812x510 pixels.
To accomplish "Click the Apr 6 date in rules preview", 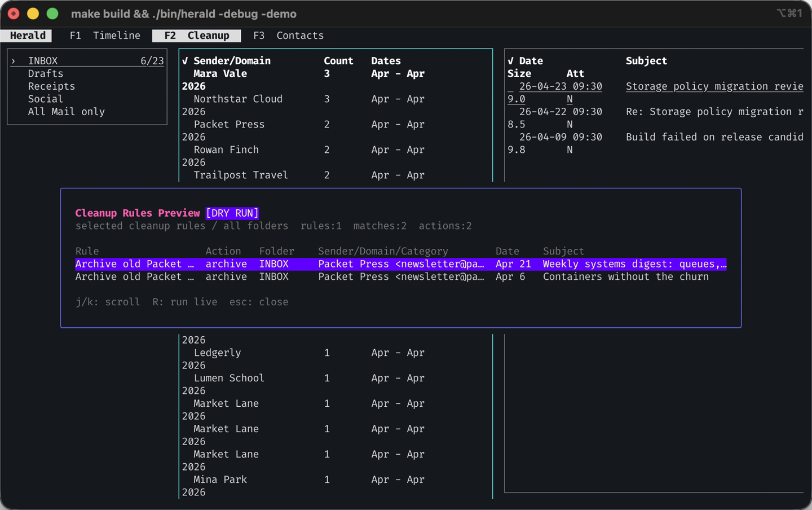I will point(510,276).
